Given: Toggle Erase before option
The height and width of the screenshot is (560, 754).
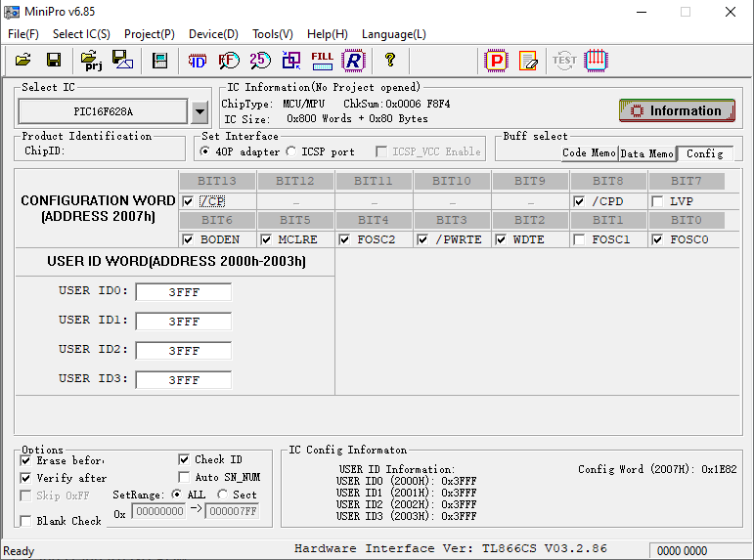Looking at the screenshot, I should coord(26,460).
